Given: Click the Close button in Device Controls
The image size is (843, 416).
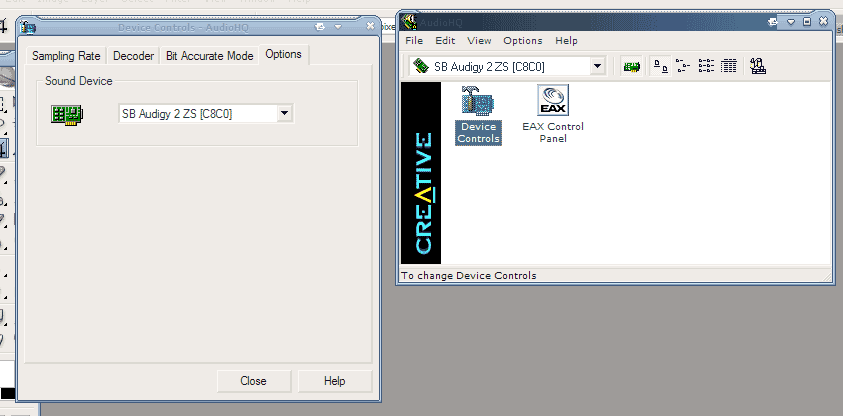Looking at the screenshot, I should (x=254, y=381).
